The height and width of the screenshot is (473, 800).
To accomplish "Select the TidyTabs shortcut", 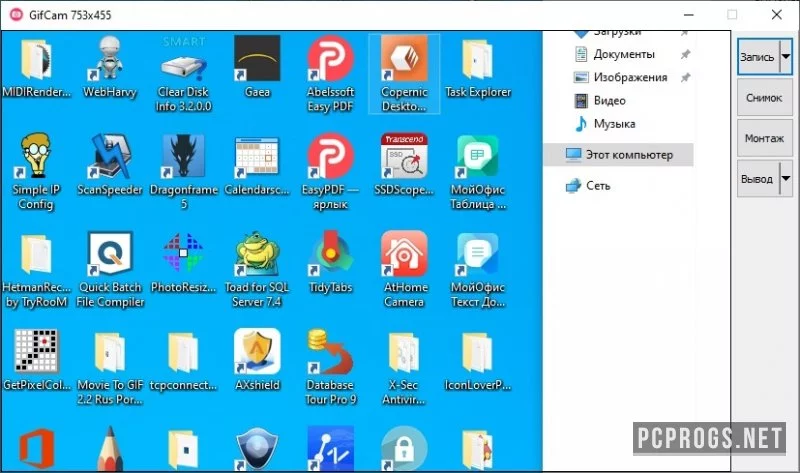I will pos(331,263).
